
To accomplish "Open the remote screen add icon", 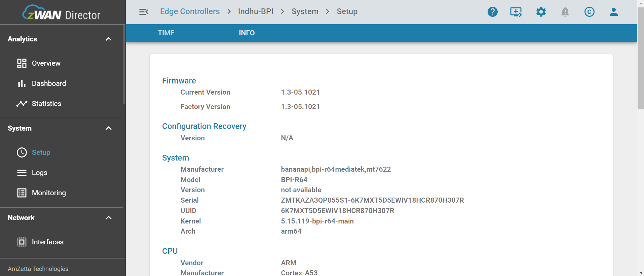I will pyautogui.click(x=516, y=12).
